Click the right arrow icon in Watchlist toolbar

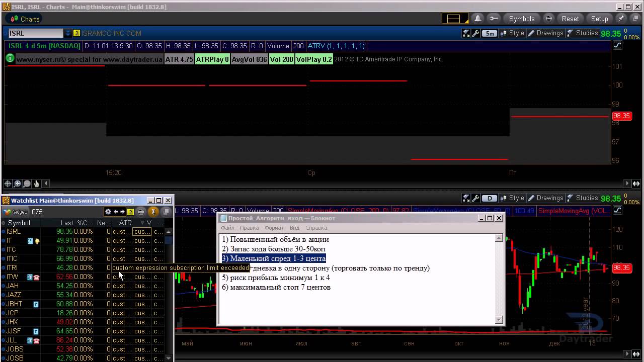point(122,212)
